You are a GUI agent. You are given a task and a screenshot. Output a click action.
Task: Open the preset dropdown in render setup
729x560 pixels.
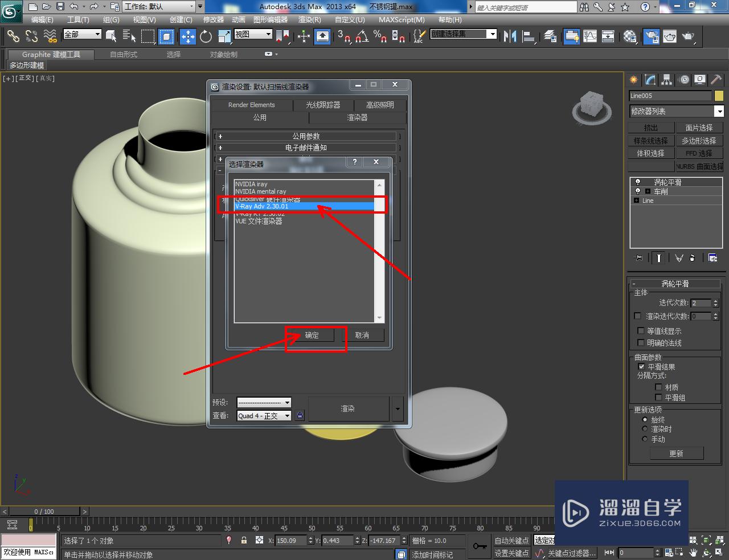click(x=264, y=402)
